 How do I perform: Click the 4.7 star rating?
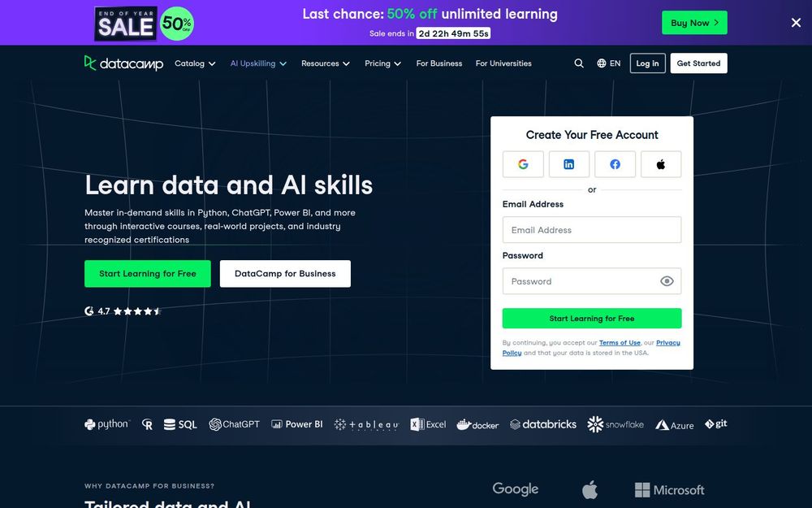[123, 311]
